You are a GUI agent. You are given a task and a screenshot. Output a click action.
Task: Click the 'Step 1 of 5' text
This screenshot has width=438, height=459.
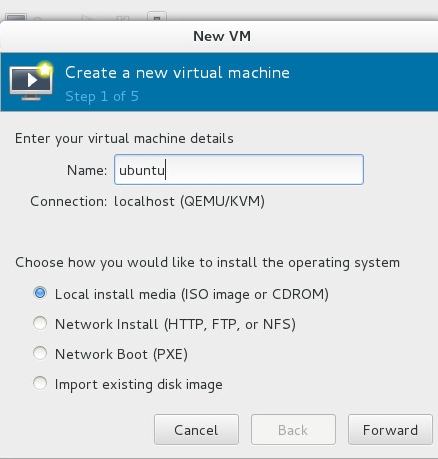click(x=102, y=96)
